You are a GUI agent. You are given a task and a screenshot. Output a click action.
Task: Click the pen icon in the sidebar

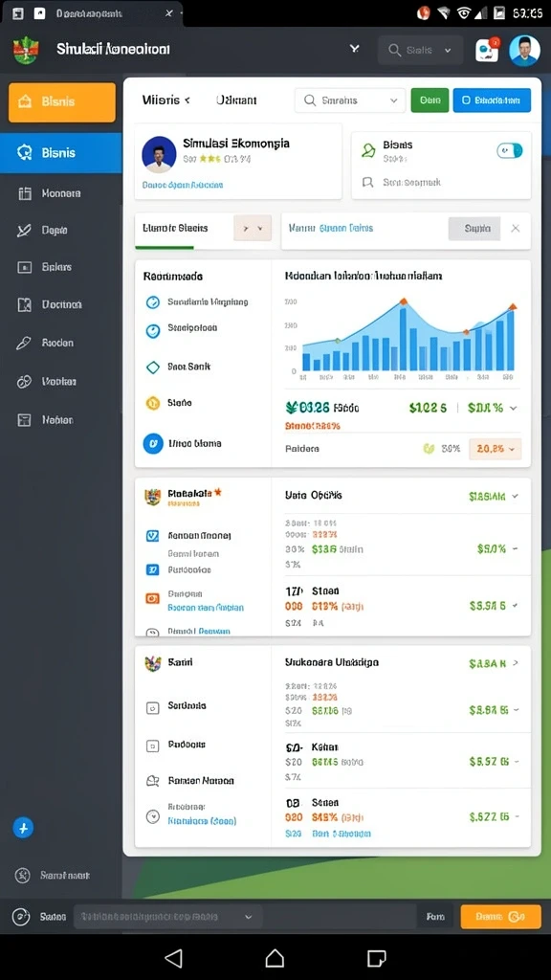[24, 231]
